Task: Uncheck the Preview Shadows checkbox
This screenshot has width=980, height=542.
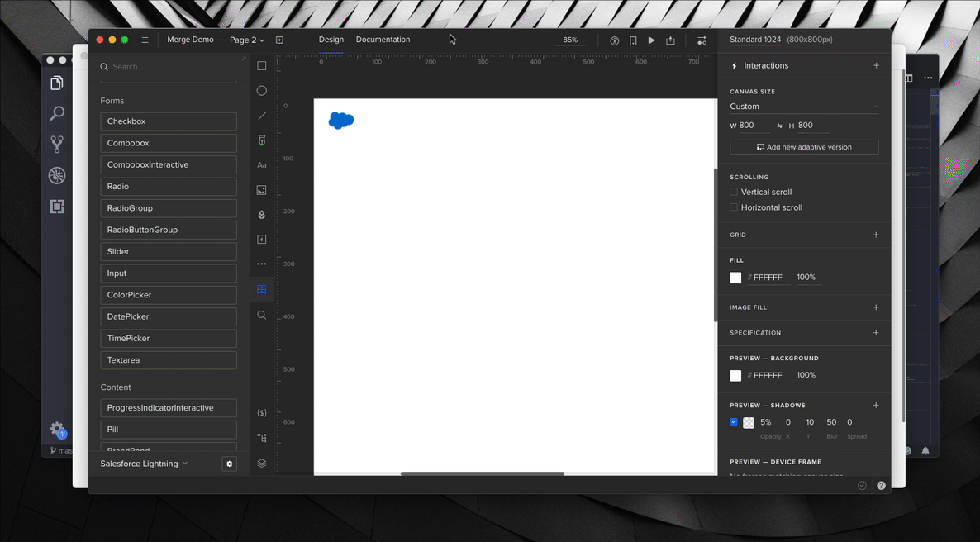Action: pos(734,422)
